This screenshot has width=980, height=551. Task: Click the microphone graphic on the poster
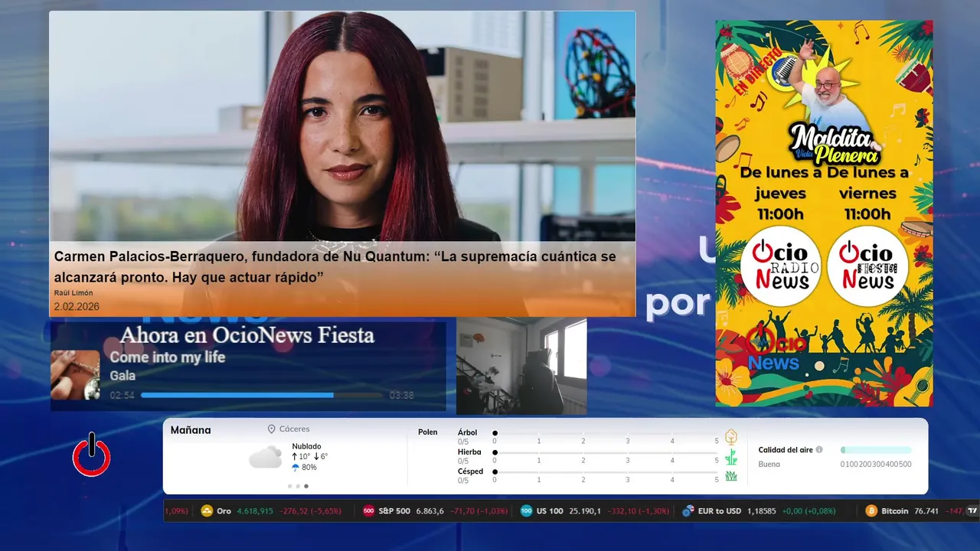pyautogui.click(x=784, y=71)
